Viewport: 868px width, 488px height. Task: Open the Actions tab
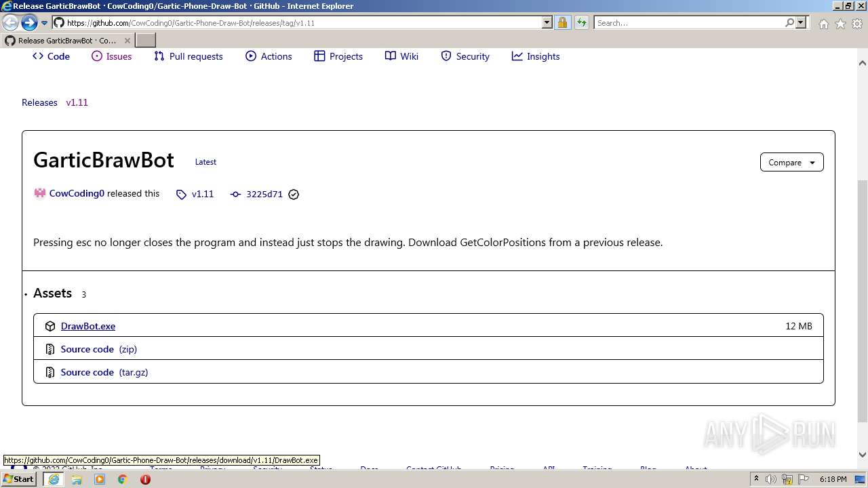click(x=269, y=56)
